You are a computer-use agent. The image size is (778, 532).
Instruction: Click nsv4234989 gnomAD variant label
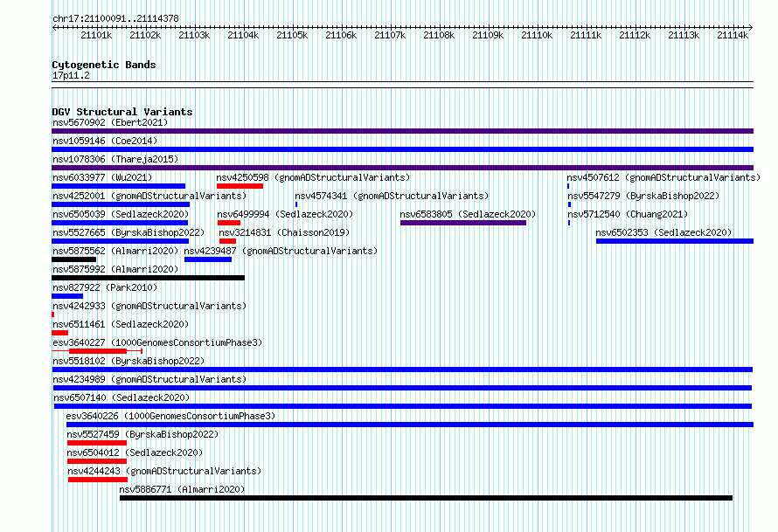pyautogui.click(x=149, y=379)
